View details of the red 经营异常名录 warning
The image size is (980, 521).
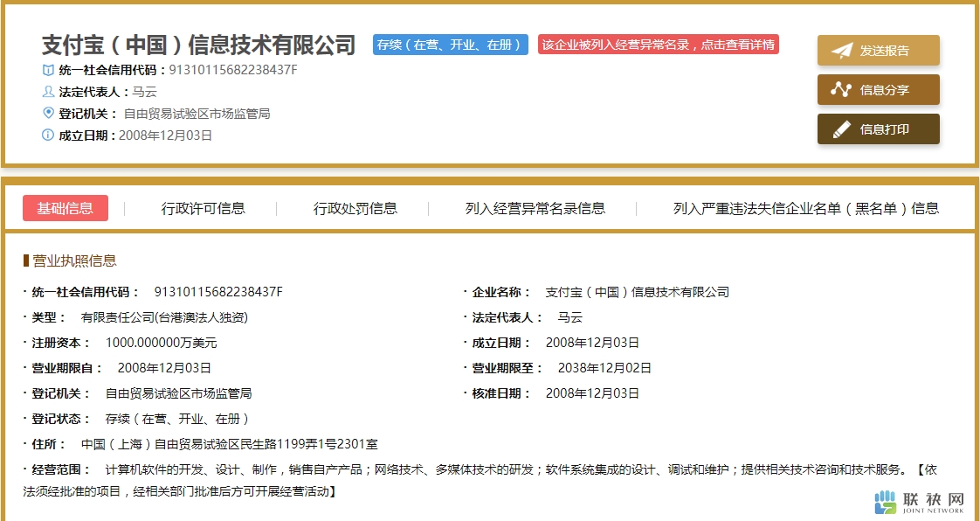658,45
